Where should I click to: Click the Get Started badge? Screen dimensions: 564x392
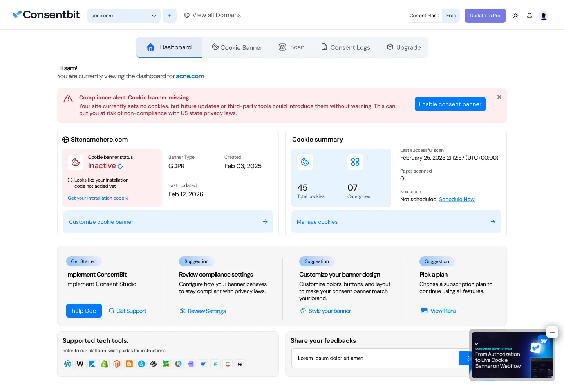pyautogui.click(x=84, y=261)
